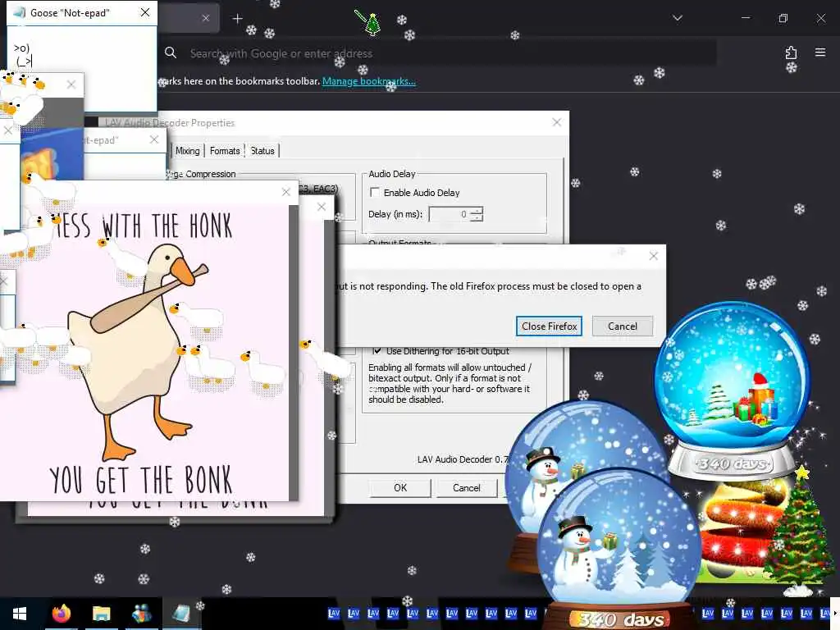Toggle Use Dithering for 16-bit Output

pos(377,351)
